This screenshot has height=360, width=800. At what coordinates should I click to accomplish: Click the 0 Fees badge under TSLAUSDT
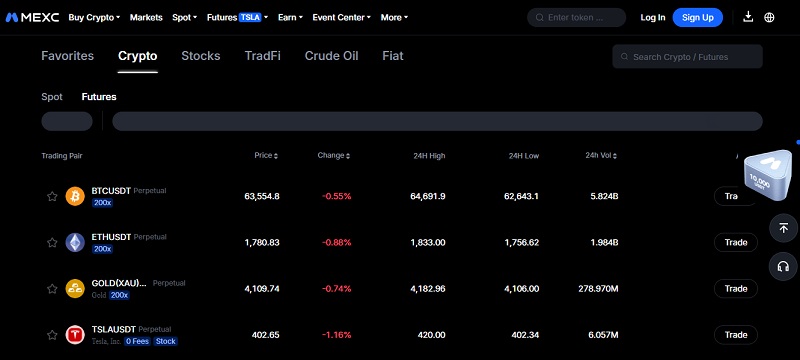click(137, 341)
